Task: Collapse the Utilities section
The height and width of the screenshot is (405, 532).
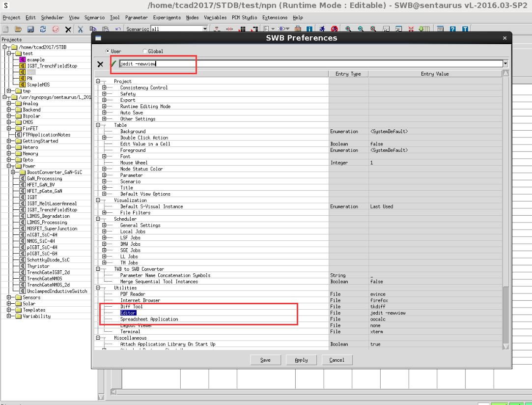Action: point(98,288)
